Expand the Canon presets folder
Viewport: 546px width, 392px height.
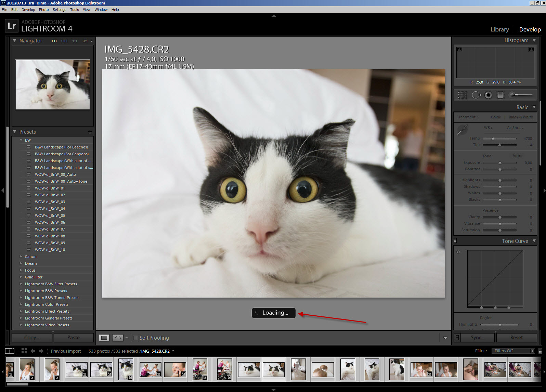(21, 257)
